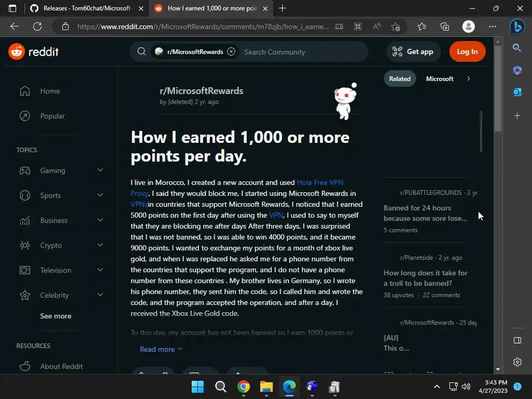Open Edge sidebar settings gear

click(x=517, y=362)
